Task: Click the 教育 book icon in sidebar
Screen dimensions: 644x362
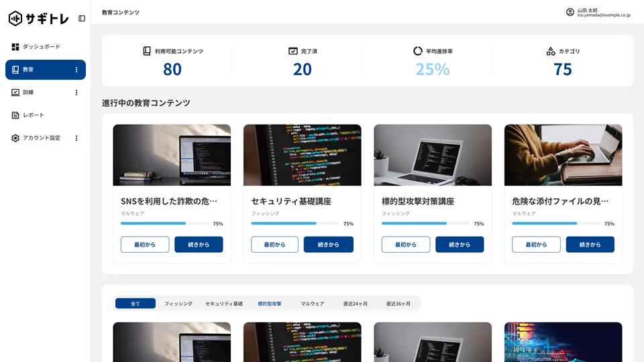Action: click(x=15, y=70)
